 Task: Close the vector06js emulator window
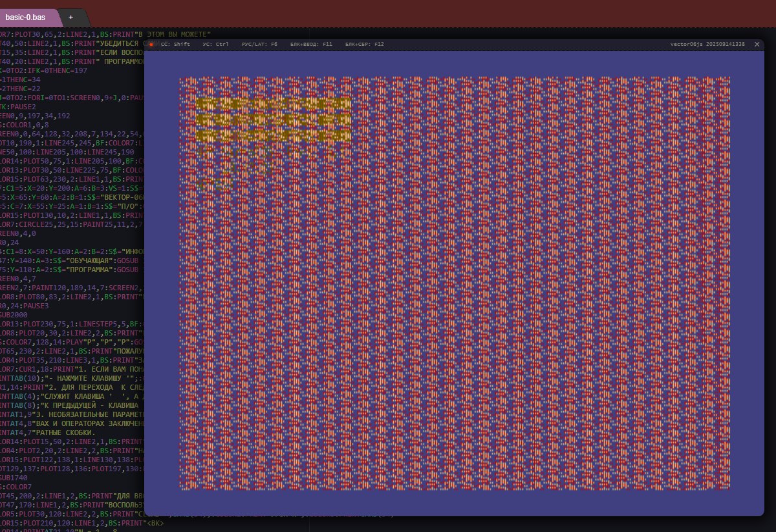757,45
